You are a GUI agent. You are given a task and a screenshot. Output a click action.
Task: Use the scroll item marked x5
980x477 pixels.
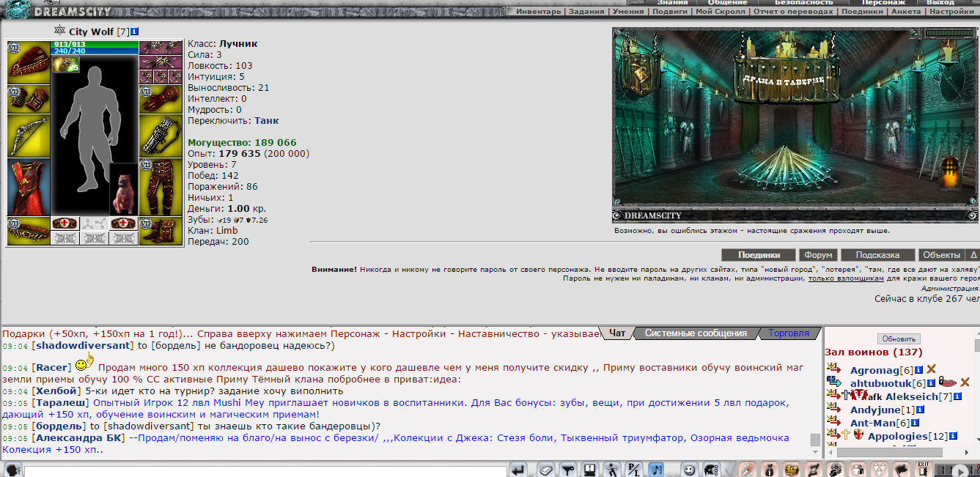[x=65, y=64]
